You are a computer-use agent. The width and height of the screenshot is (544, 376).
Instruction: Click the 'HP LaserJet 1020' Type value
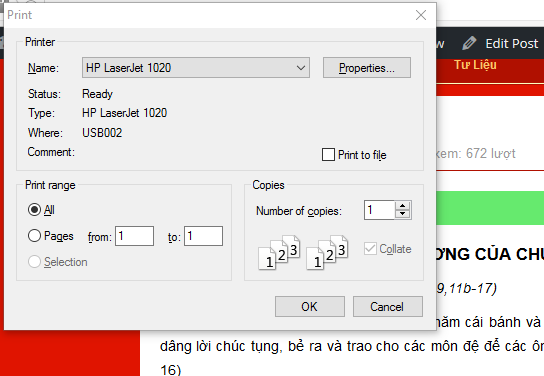click(125, 113)
